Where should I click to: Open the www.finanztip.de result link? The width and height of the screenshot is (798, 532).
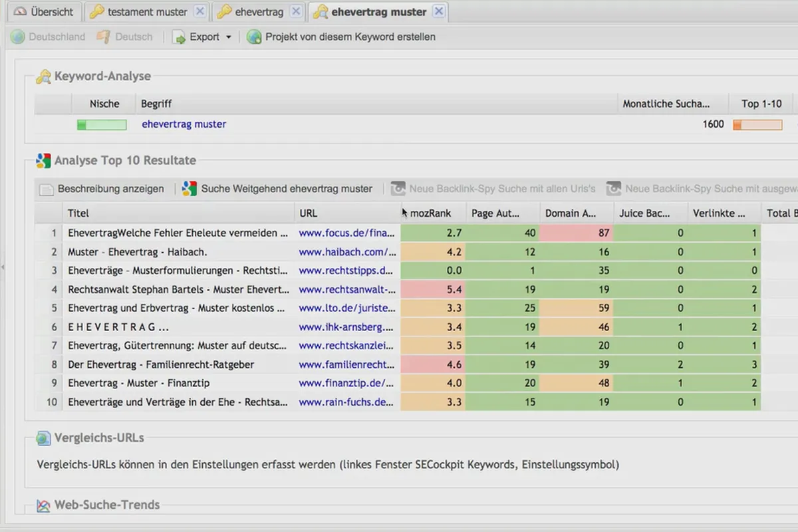pos(347,383)
